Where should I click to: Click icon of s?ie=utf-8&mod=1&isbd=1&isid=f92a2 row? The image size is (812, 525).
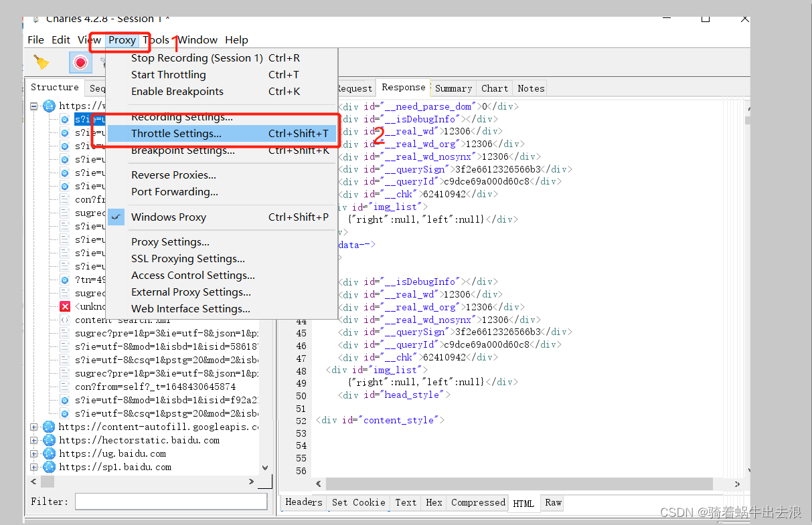[x=65, y=400]
